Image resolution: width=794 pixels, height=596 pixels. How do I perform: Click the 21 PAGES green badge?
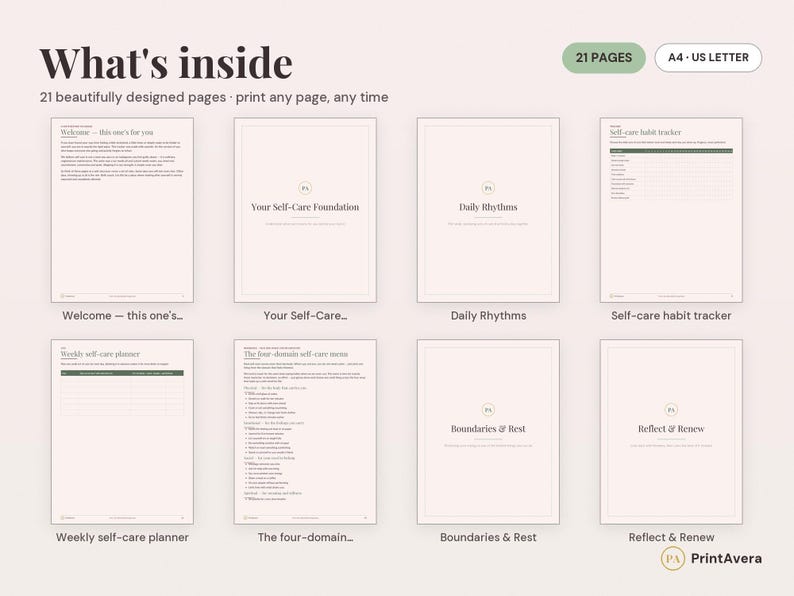point(604,58)
